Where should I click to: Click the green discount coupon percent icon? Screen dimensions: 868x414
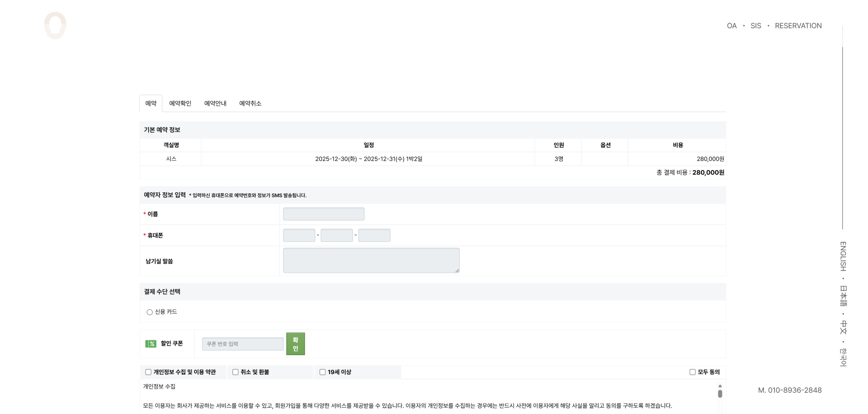point(151,344)
